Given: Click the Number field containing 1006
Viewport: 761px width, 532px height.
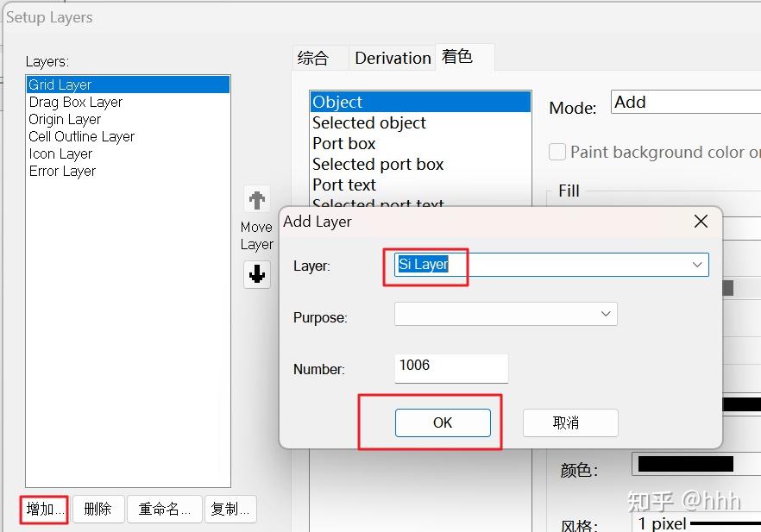Looking at the screenshot, I should (450, 368).
